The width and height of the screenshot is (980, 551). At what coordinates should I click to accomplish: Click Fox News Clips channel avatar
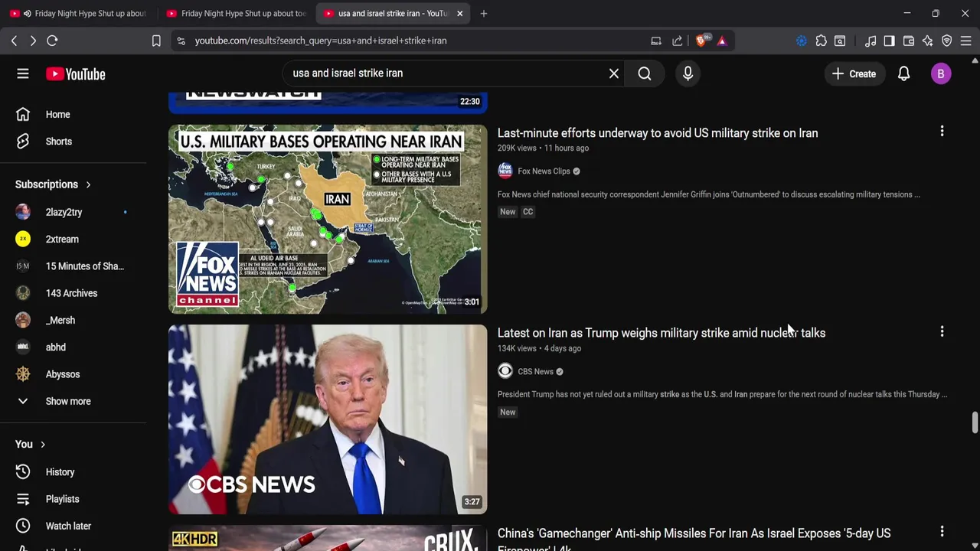click(505, 171)
